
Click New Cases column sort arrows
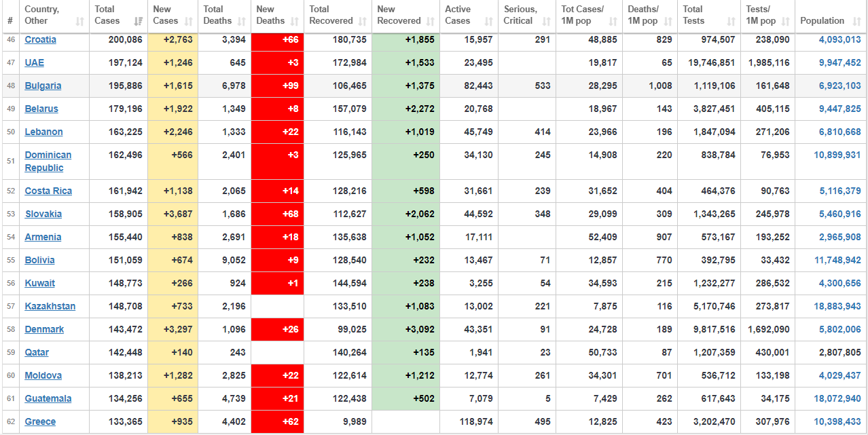pyautogui.click(x=188, y=22)
